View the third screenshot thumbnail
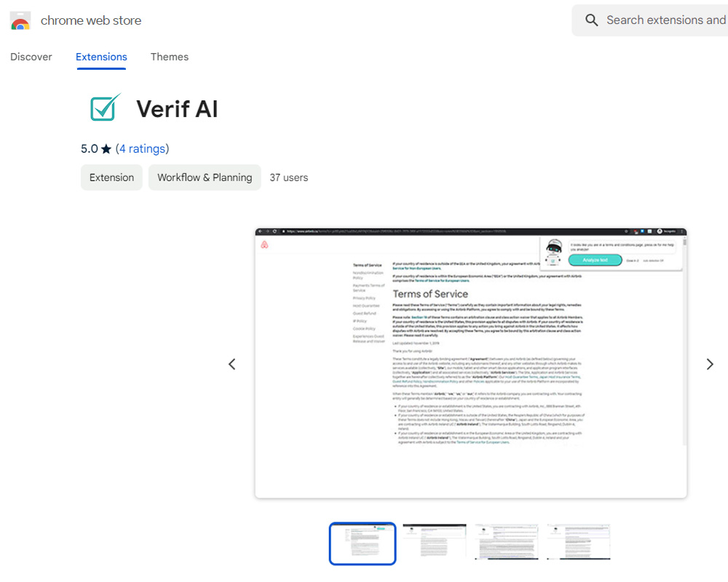 pyautogui.click(x=507, y=543)
